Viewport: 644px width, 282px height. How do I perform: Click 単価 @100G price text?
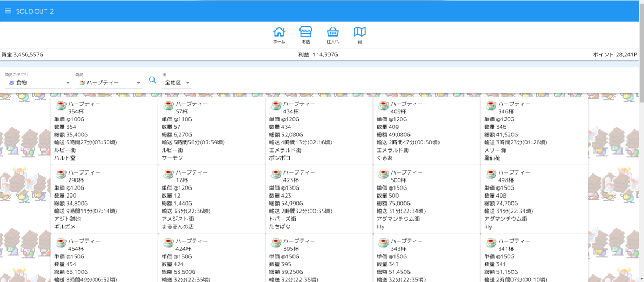[x=69, y=119]
